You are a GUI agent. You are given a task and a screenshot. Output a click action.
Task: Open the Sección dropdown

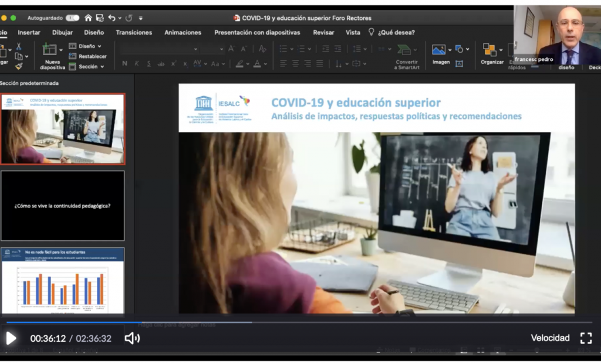tap(86, 67)
